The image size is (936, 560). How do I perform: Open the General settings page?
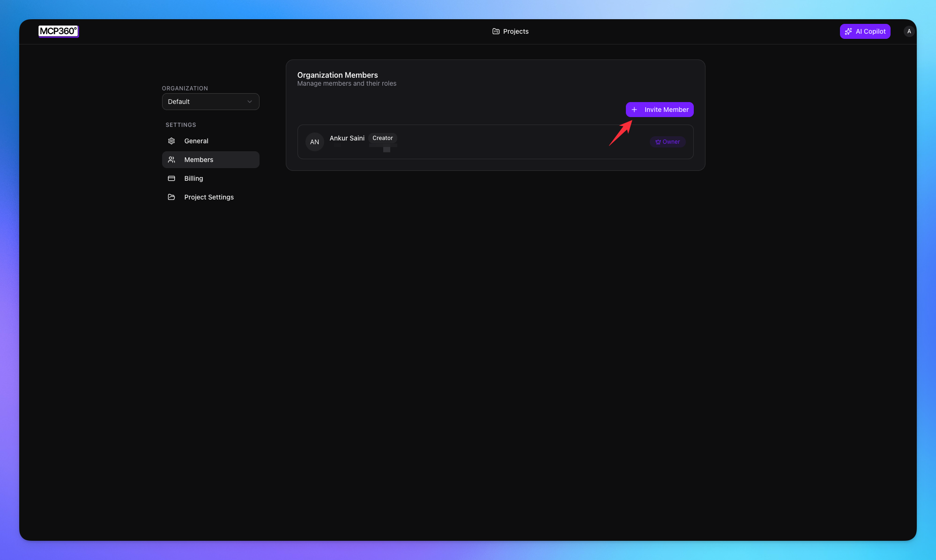click(196, 141)
